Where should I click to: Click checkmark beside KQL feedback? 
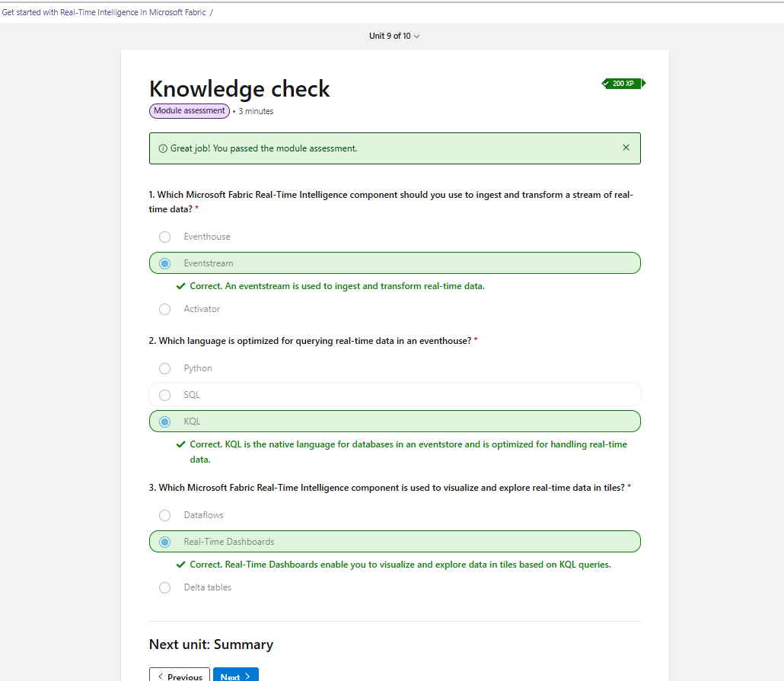180,444
